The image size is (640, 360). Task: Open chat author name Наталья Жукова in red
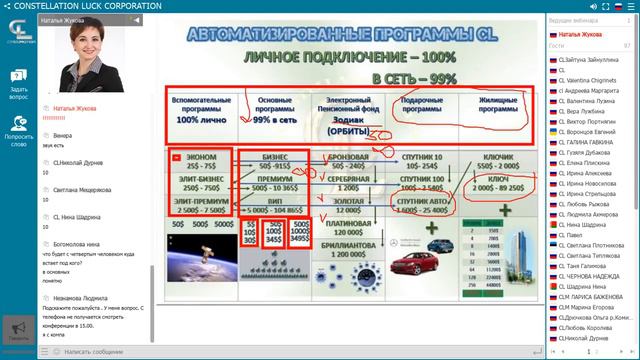point(75,108)
